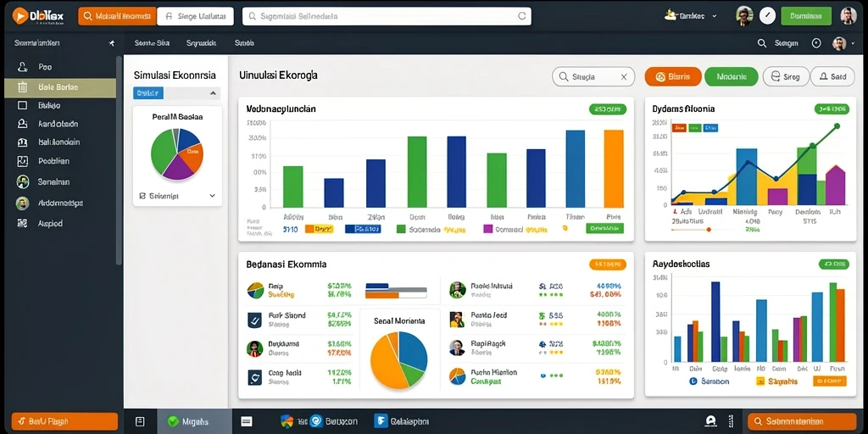This screenshot has height=434, width=868.
Task: Open the document icon in bottom taskbar
Action: (x=140, y=422)
